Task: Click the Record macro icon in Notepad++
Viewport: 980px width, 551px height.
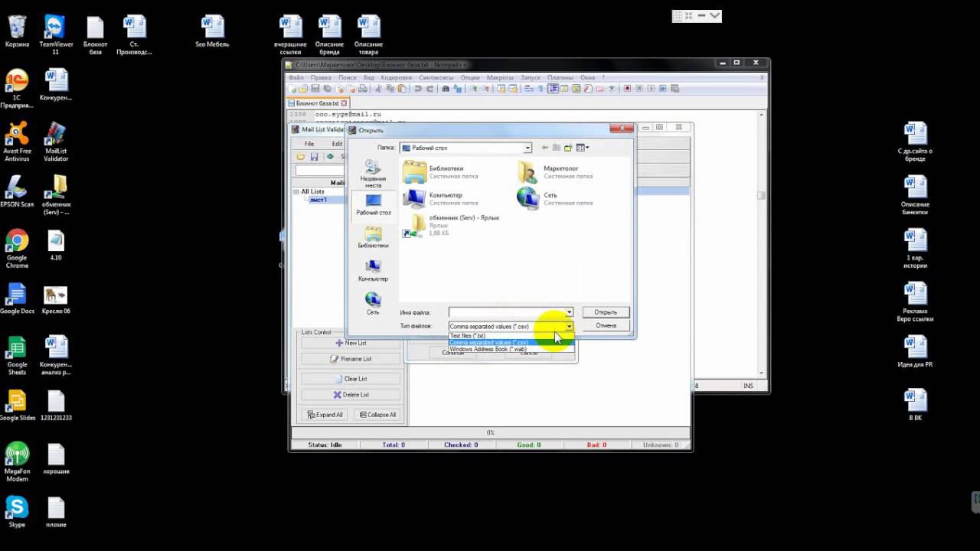Action: (627, 89)
